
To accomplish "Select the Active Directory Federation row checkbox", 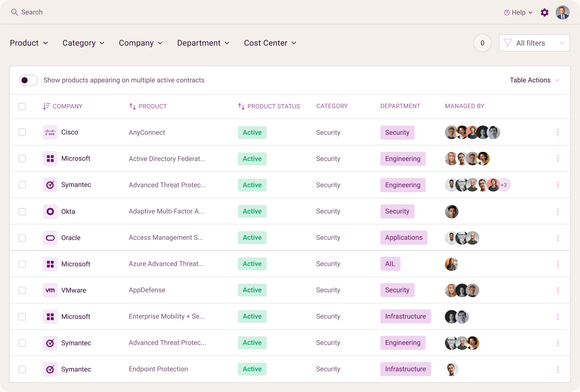I will coord(22,159).
